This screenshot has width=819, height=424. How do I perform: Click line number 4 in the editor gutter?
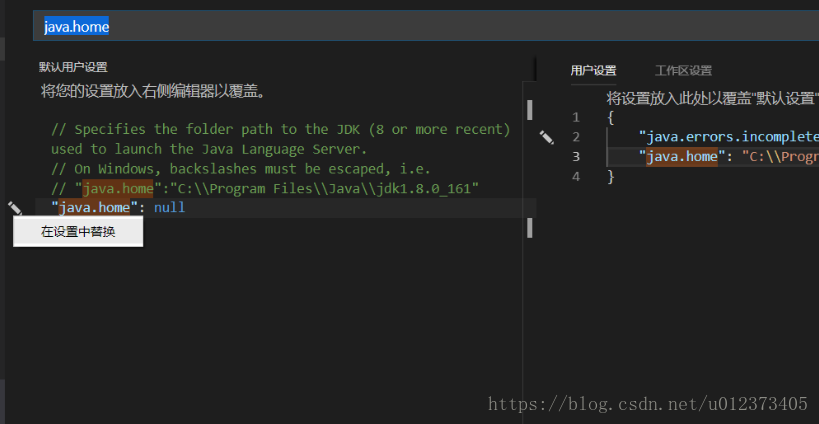point(576,176)
